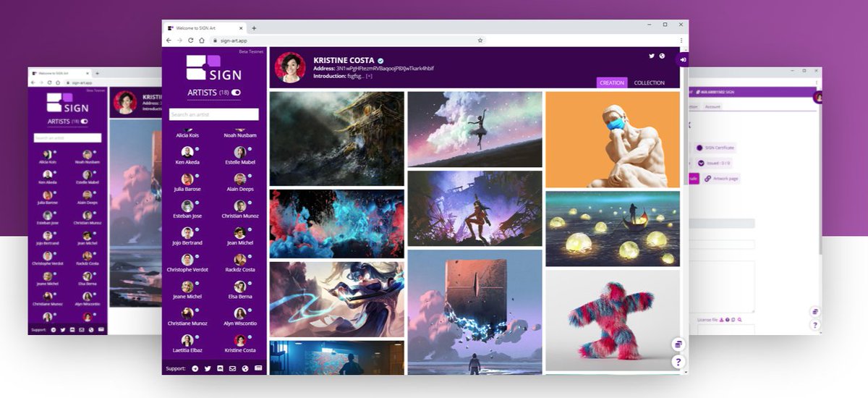Viewport: 868px width, 398px height.
Task: Open the anime archer character artwork
Action: [337, 300]
